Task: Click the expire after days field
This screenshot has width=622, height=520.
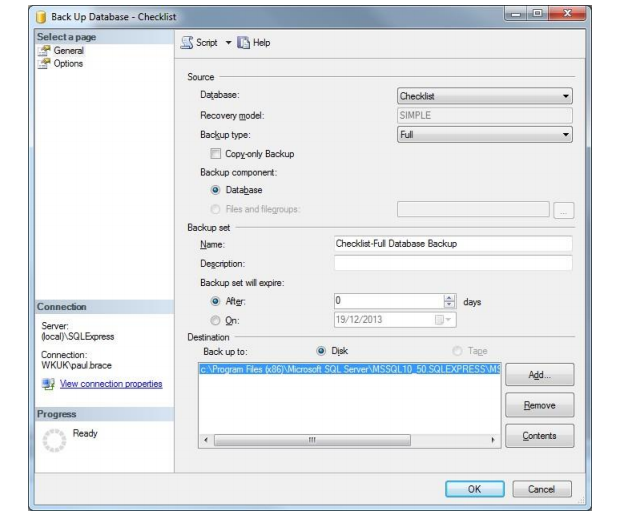Action: 389,301
